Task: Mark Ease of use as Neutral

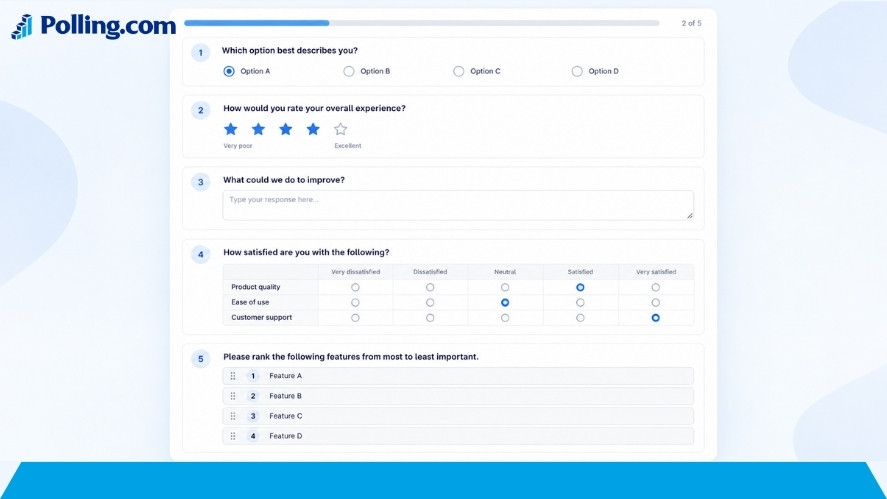Action: (505, 303)
